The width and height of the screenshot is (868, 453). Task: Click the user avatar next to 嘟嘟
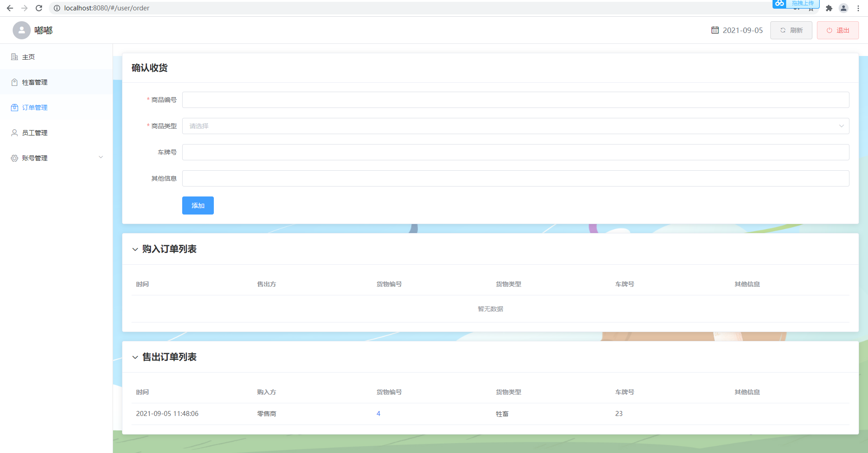pos(22,30)
